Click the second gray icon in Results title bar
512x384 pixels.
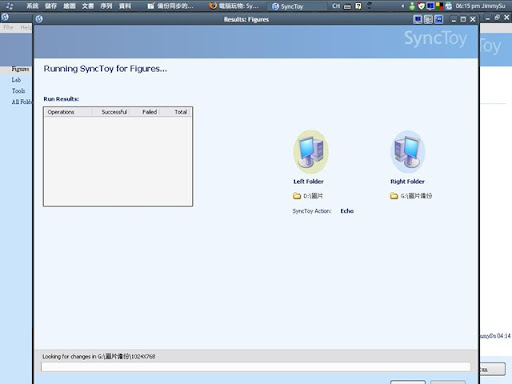tap(428, 19)
